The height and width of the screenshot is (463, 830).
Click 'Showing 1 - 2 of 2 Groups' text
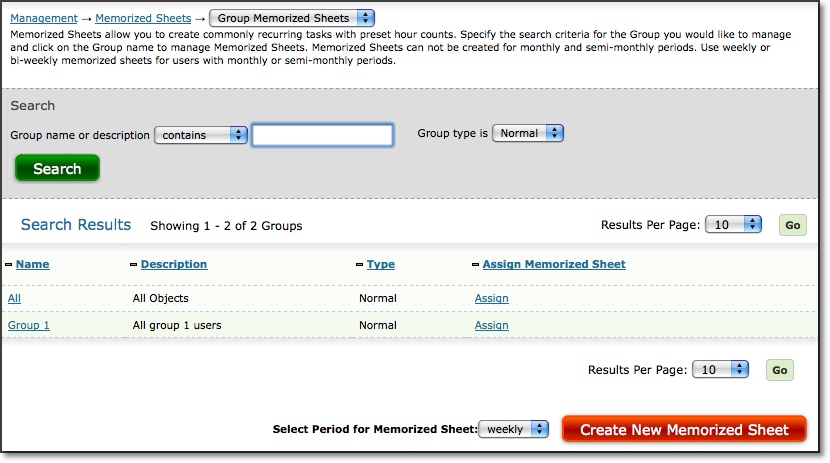[x=226, y=225]
